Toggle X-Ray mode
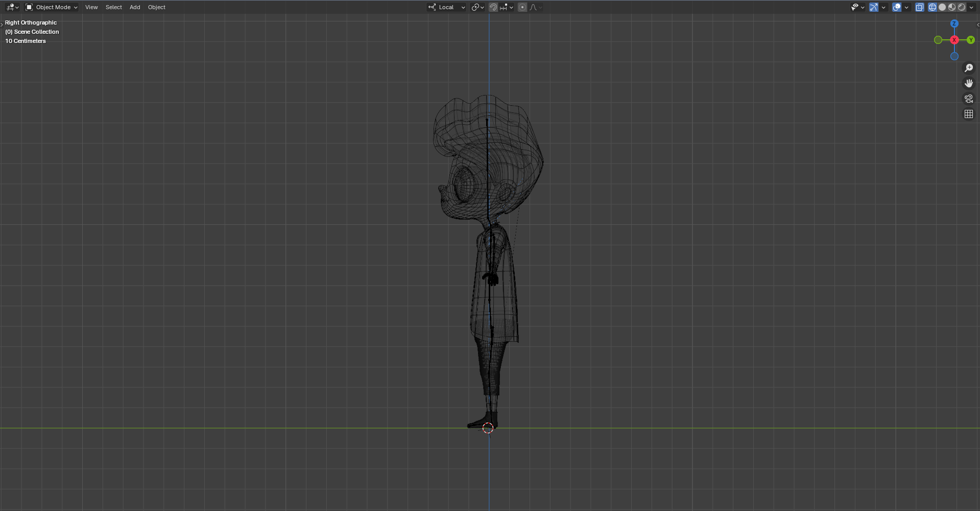Screen dimensions: 980x511 point(920,7)
